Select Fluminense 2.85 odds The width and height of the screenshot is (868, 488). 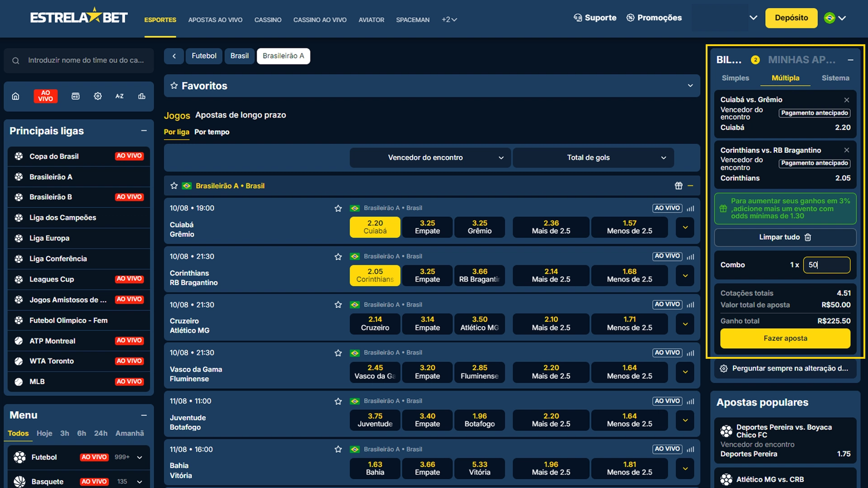[480, 372]
